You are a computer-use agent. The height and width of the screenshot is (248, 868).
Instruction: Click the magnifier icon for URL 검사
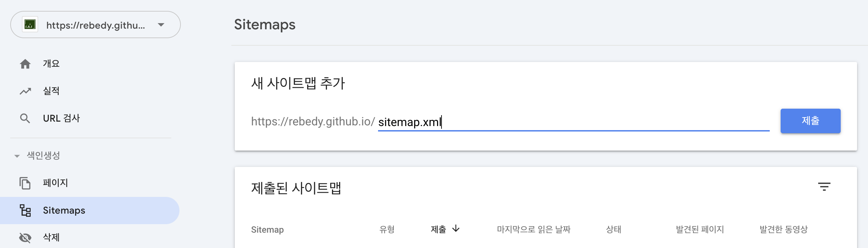(x=25, y=118)
